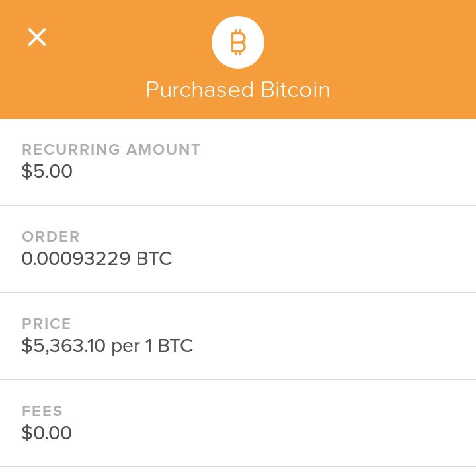476x467 pixels.
Task: Click the "per 1 BTC" text
Action: tap(152, 346)
